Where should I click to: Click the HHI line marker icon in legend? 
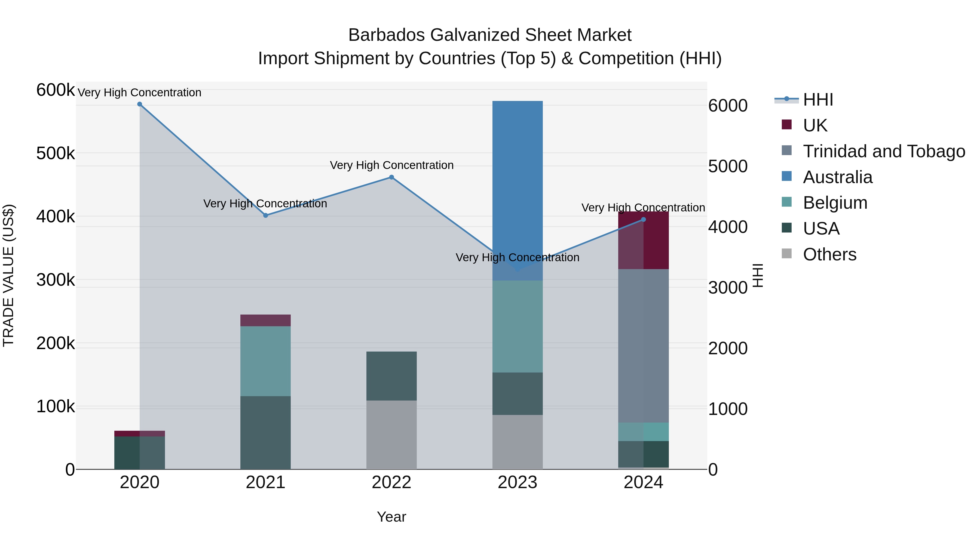786,99
